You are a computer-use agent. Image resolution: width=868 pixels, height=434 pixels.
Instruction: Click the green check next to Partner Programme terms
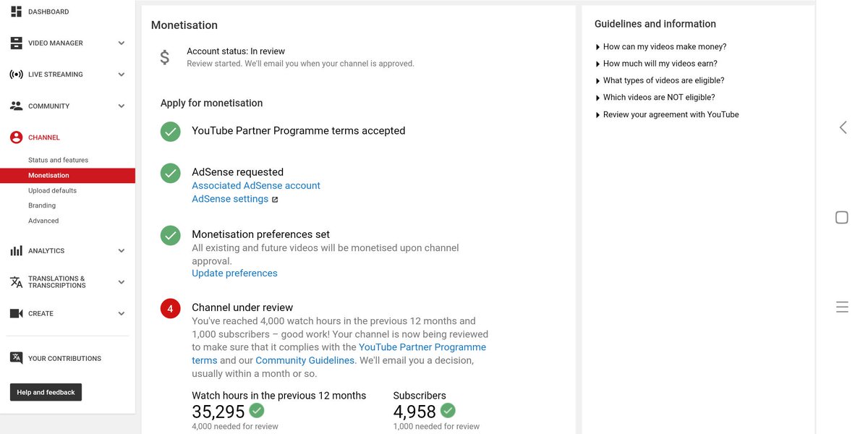tap(171, 132)
